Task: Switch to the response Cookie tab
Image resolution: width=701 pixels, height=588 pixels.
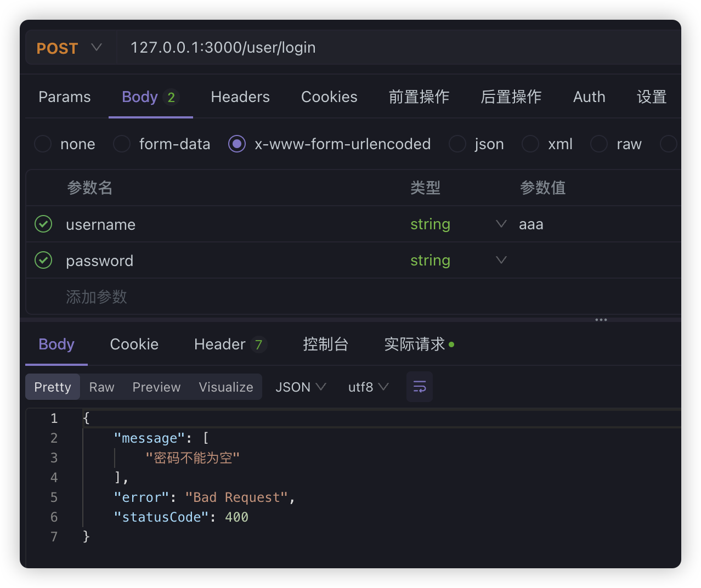Action: (x=134, y=344)
